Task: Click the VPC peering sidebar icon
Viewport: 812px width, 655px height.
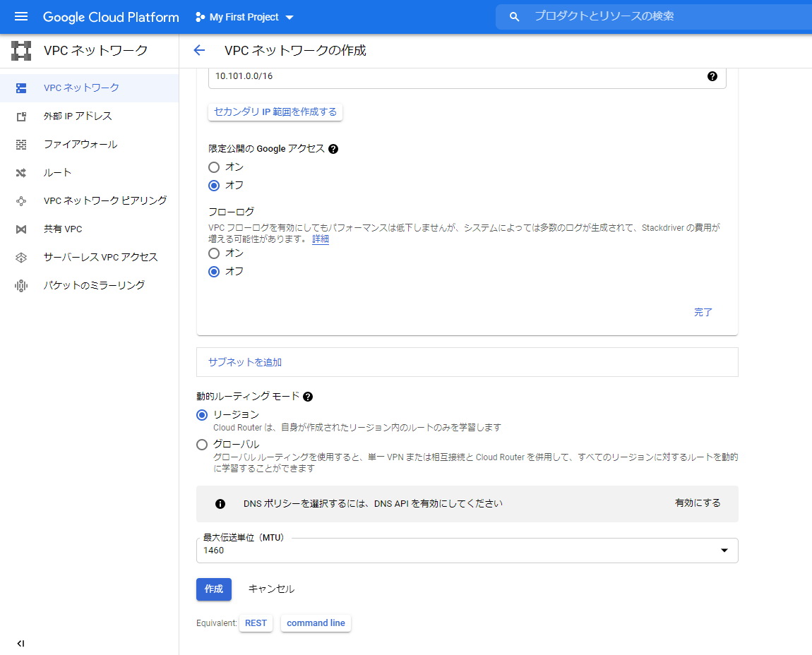Action: coord(21,201)
